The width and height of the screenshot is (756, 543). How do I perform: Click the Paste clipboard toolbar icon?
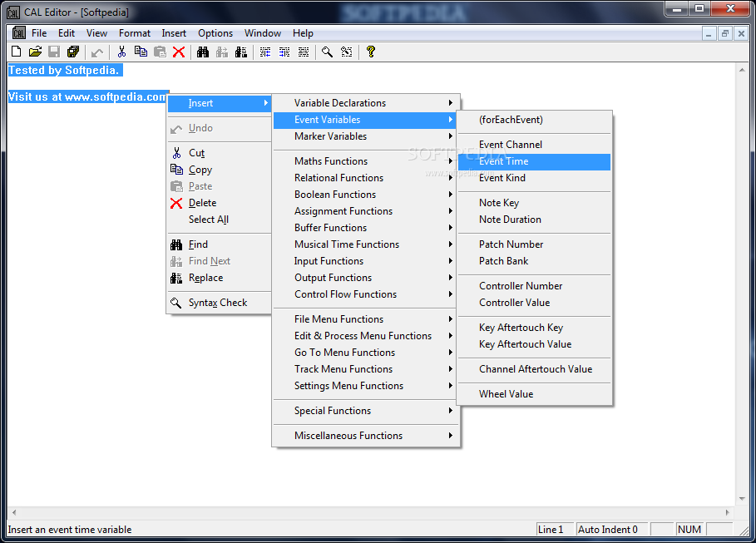tap(160, 52)
